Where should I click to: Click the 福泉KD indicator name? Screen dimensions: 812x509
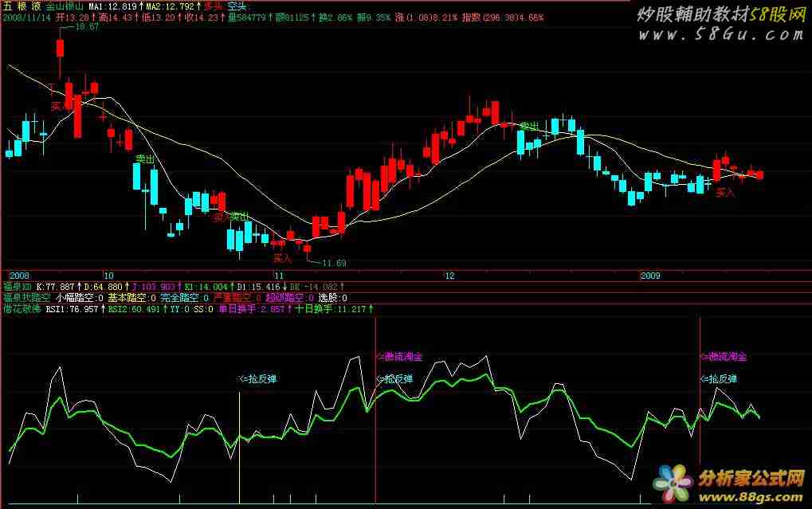click(17, 286)
